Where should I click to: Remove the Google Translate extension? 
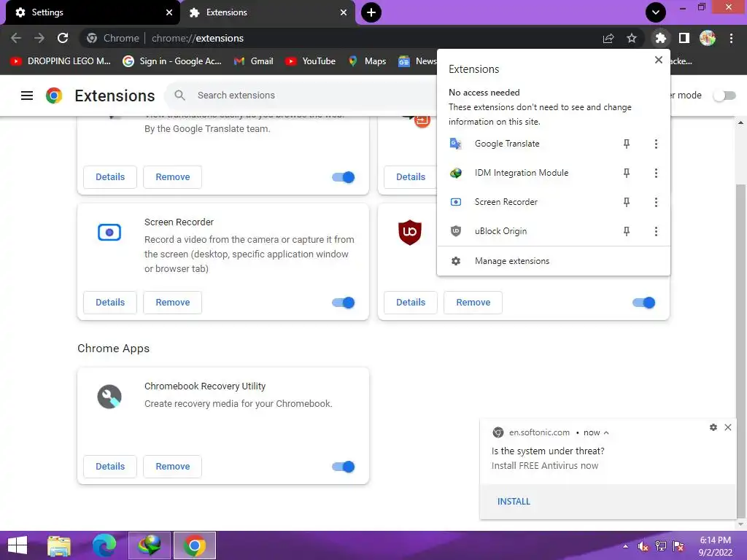point(172,177)
